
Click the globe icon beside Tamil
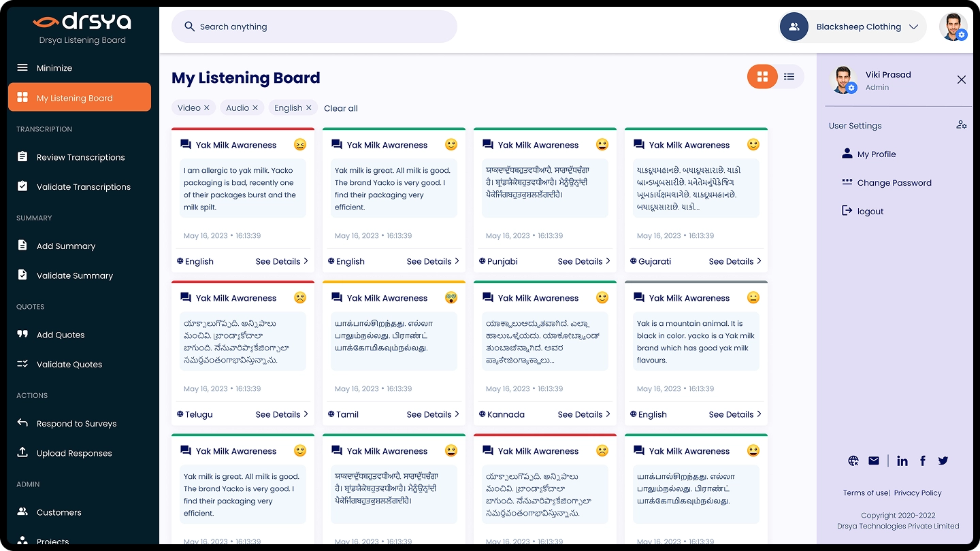[x=331, y=414]
